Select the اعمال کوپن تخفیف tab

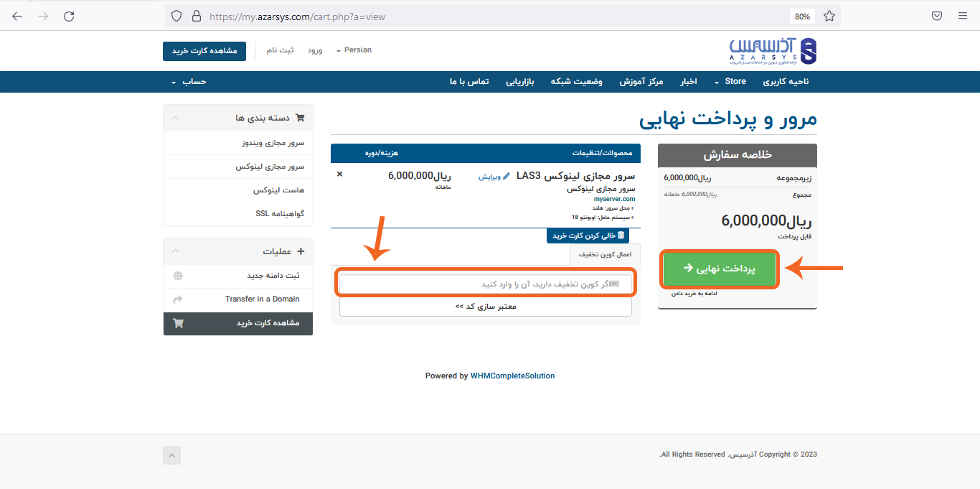coord(605,255)
